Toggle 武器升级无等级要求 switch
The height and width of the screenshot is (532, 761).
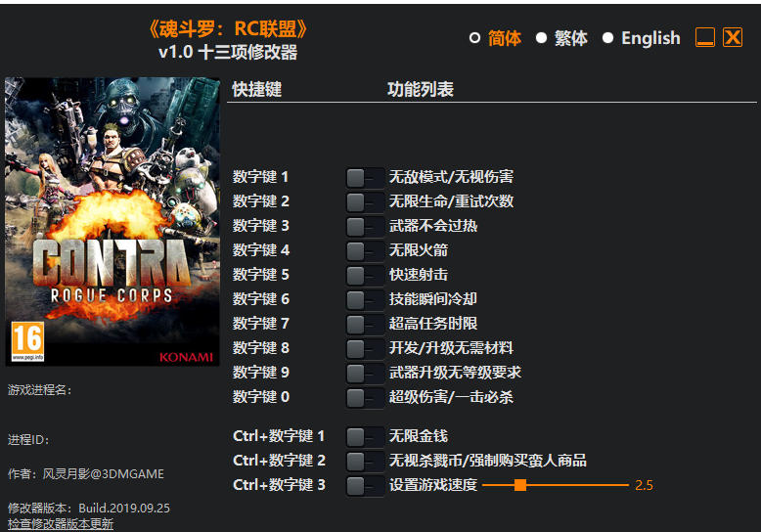[x=365, y=373]
